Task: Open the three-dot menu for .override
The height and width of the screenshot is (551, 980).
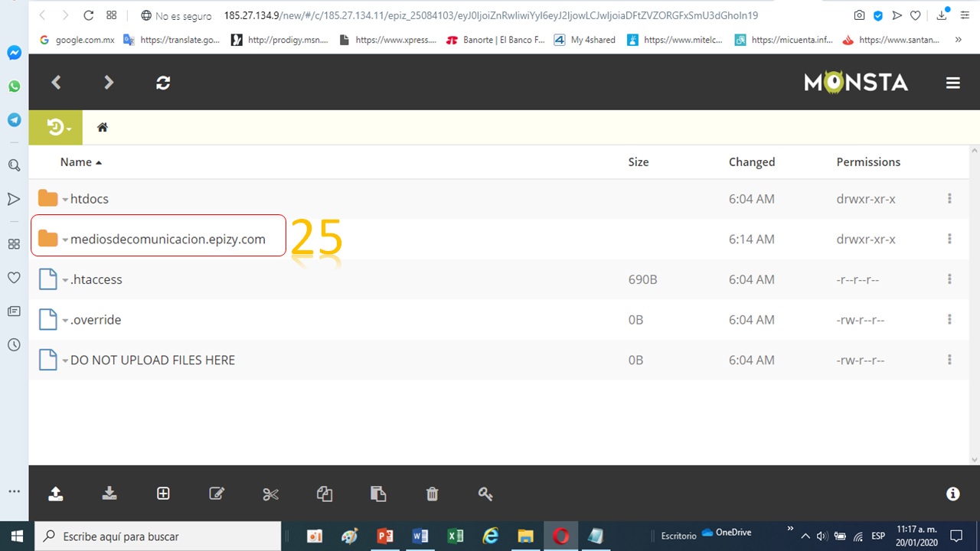Action: pyautogui.click(x=949, y=320)
